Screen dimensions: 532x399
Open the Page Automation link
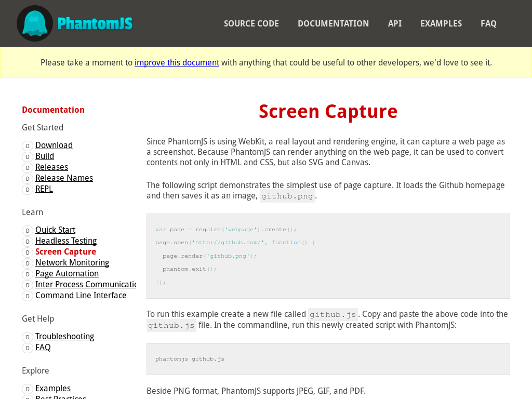(x=67, y=273)
